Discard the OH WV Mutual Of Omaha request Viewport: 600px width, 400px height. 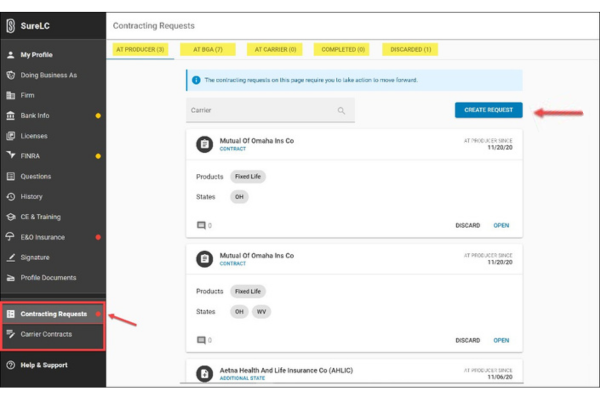tap(468, 340)
